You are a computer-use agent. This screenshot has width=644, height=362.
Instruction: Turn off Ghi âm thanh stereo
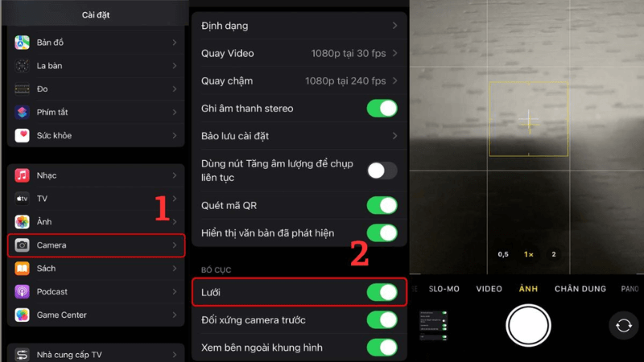pyautogui.click(x=382, y=109)
